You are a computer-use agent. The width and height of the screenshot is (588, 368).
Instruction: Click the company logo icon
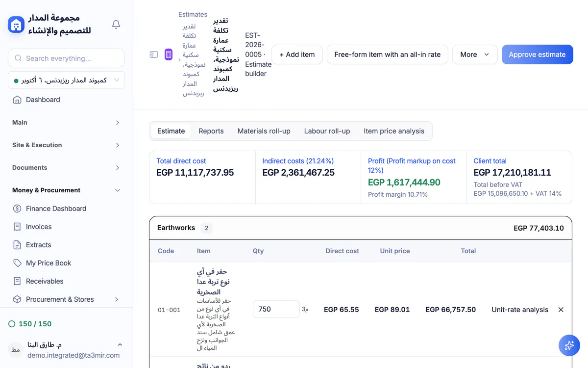[x=16, y=25]
